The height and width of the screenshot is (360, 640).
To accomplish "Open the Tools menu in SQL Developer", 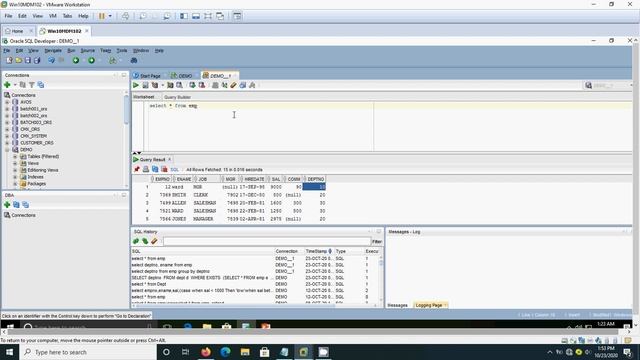I will (122, 51).
